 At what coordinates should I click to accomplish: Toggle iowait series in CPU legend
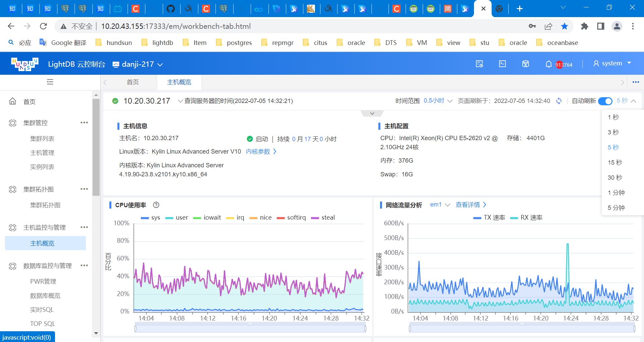(x=207, y=218)
